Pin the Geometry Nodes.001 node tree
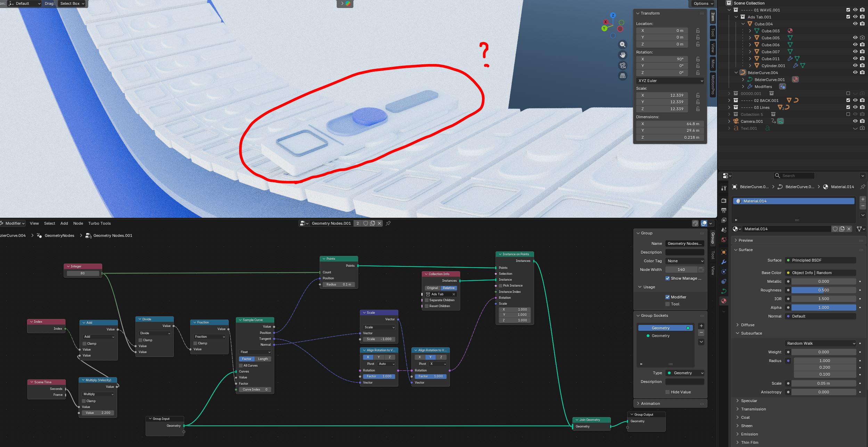The width and height of the screenshot is (868, 447). point(388,223)
